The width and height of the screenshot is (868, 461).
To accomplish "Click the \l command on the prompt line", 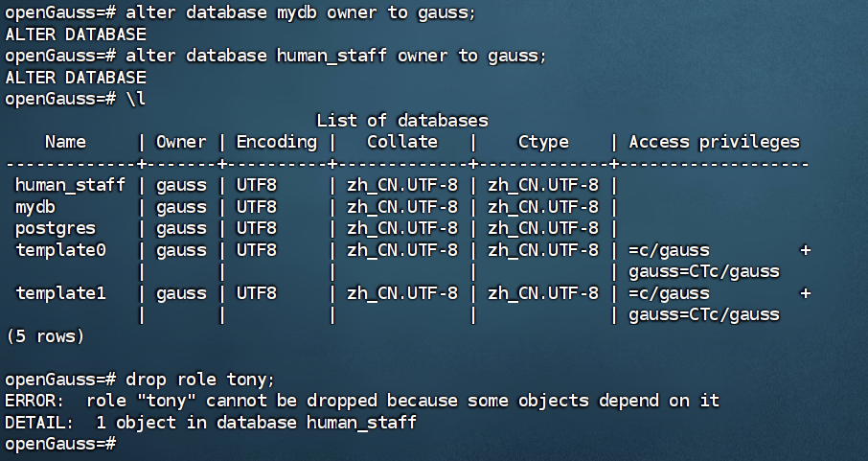I will pos(135,99).
